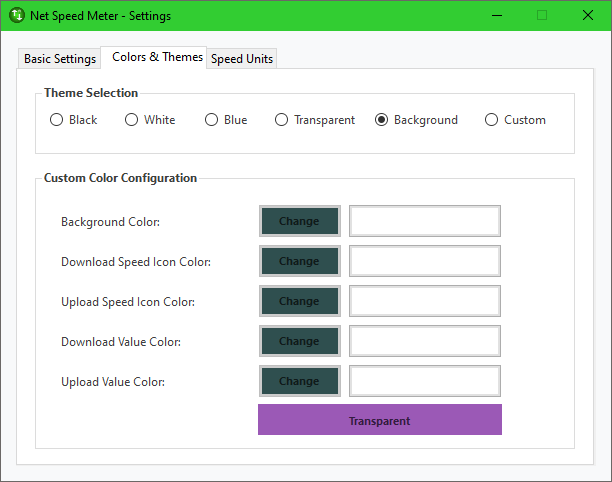Click the Net Speed Meter app icon
This screenshot has height=482, width=612.
[x=17, y=16]
